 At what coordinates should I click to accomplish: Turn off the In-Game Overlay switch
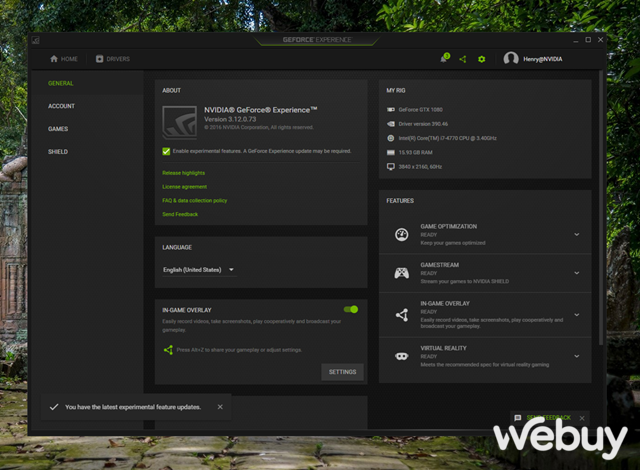pyautogui.click(x=351, y=309)
